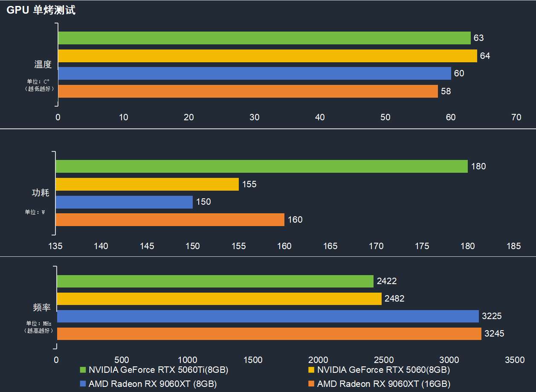Click the yellow frequency bar showing 2482
This screenshot has height=392, width=536.
219,299
